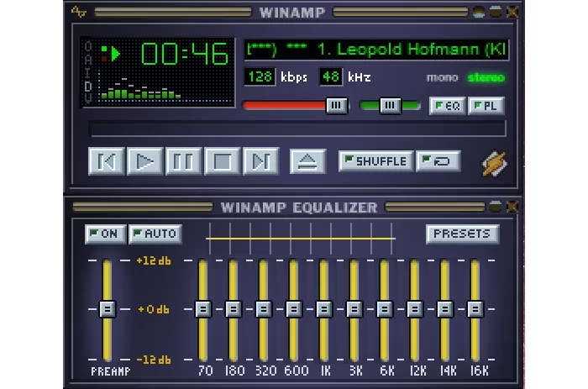Toggle the equalizer ON button

coord(105,234)
